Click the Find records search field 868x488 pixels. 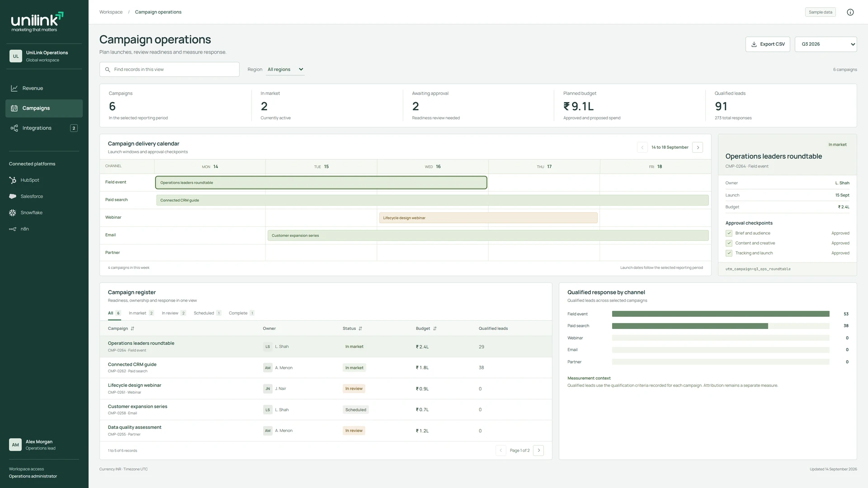coord(170,70)
